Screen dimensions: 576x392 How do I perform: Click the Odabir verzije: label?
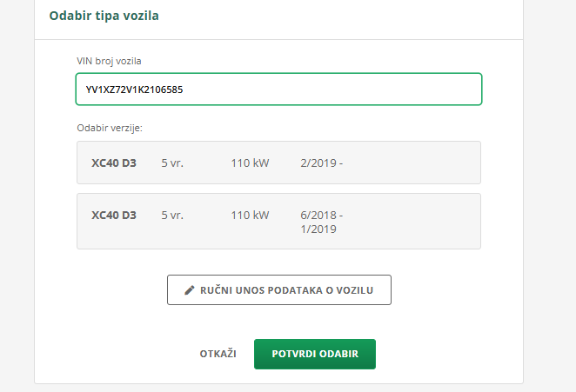[x=110, y=128]
